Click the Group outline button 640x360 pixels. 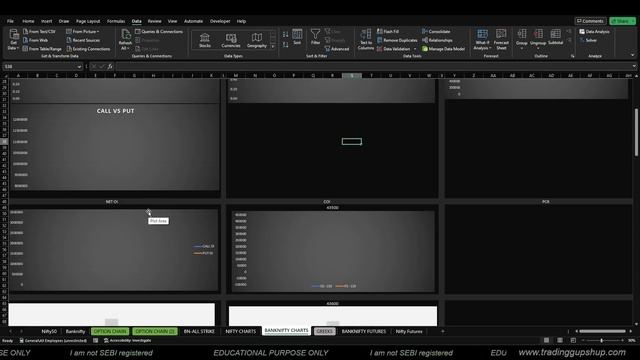tap(522, 39)
